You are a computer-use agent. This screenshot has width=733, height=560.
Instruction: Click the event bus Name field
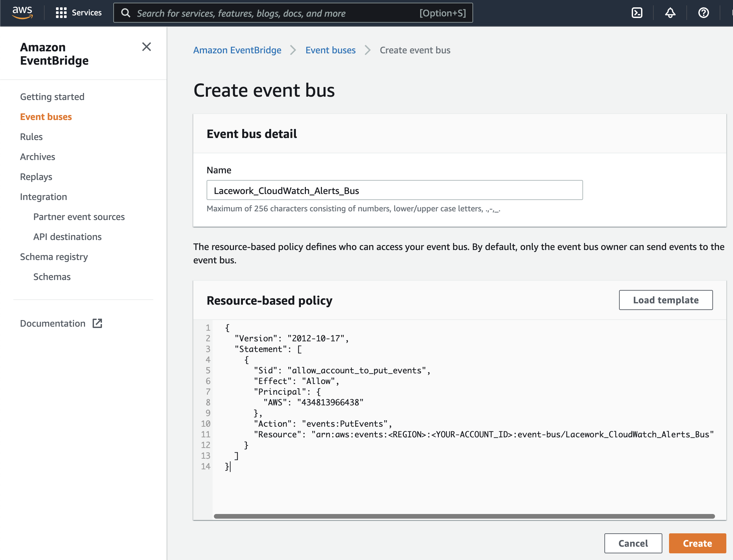394,190
